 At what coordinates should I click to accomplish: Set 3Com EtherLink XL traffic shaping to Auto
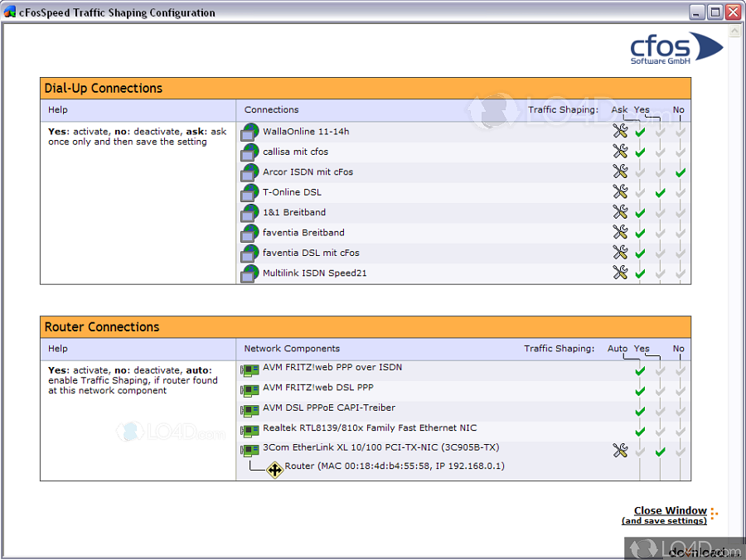tap(640, 451)
